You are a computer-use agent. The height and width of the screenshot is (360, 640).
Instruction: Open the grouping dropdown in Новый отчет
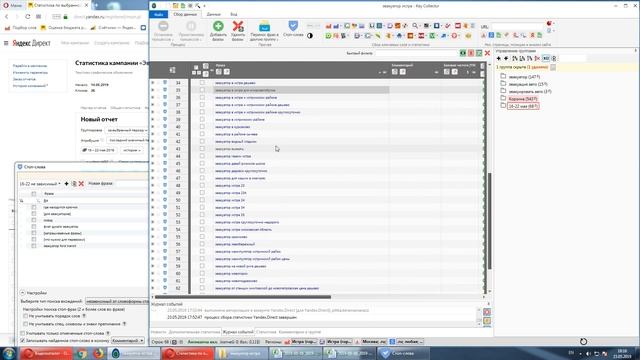(x=127, y=130)
